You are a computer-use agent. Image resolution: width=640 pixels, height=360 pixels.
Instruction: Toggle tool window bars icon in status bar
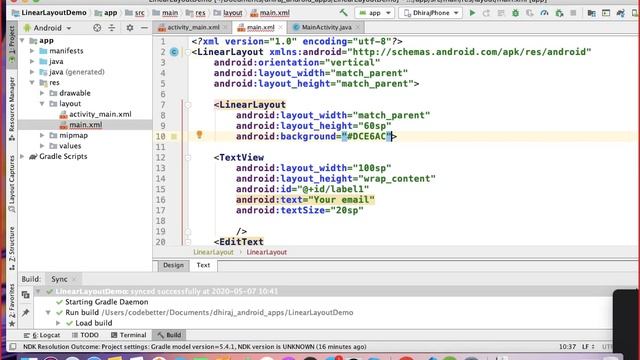(x=13, y=347)
